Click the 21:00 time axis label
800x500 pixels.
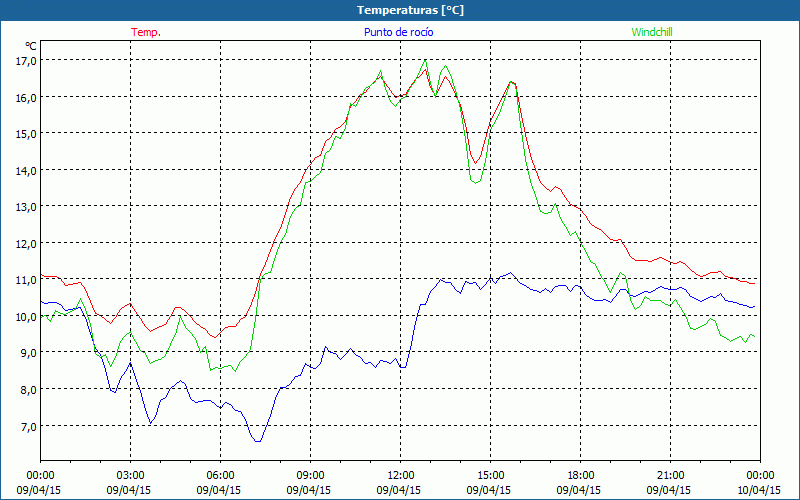(670, 476)
